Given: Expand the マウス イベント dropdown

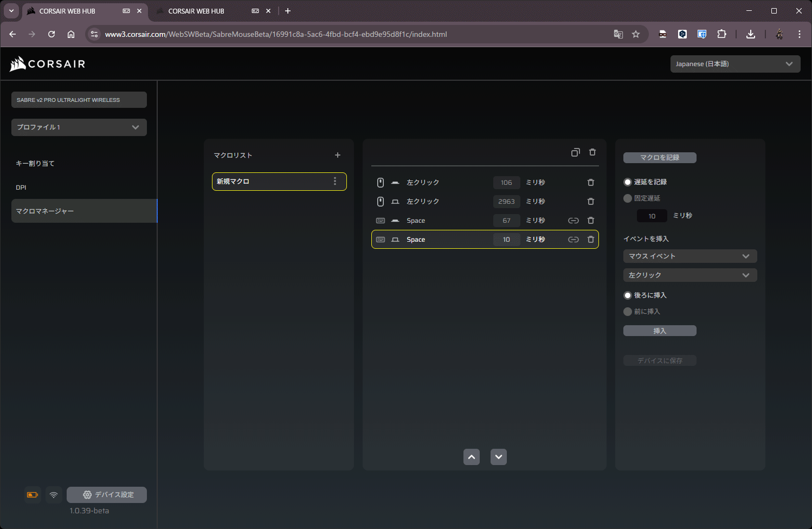Looking at the screenshot, I should coord(689,256).
